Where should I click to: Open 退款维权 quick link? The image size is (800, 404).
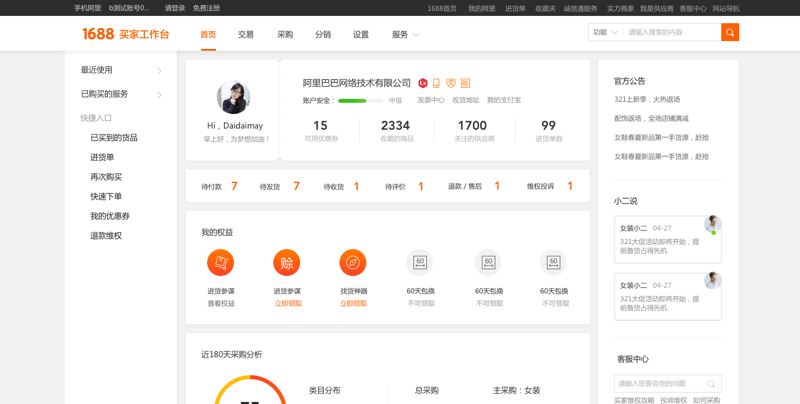(106, 236)
